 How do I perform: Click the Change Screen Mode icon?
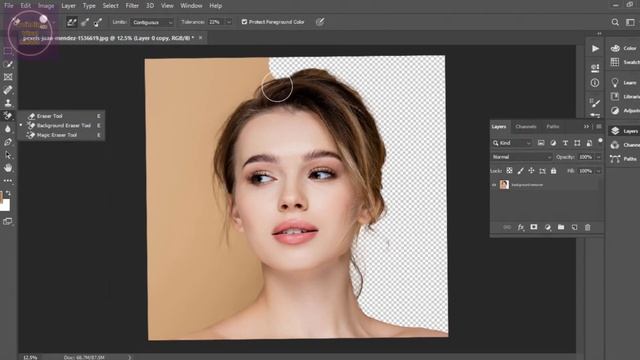(x=7, y=221)
